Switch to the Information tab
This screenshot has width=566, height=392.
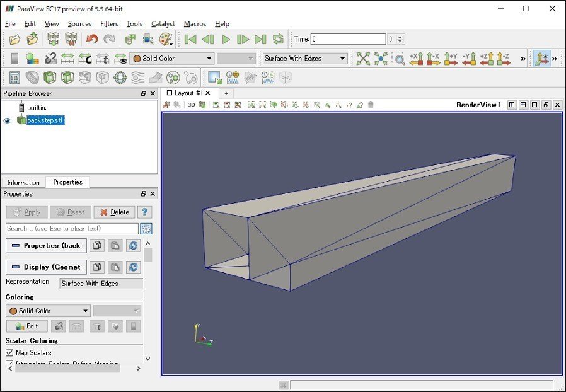(x=23, y=182)
